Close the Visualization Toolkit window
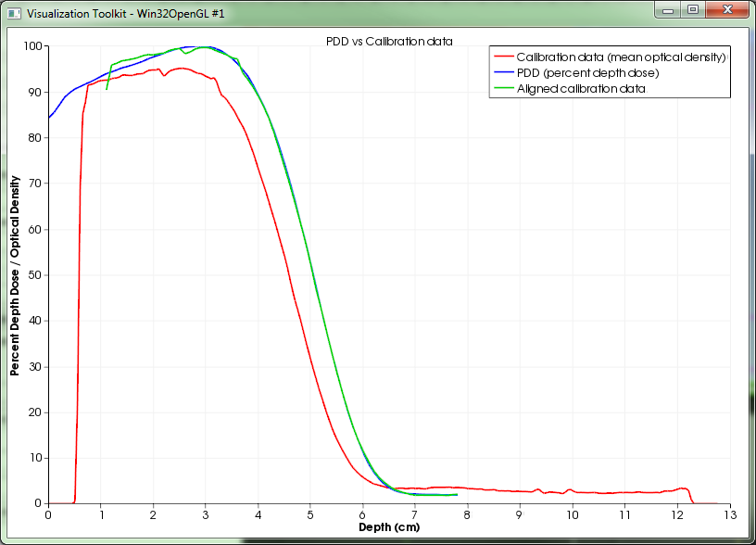The image size is (756, 545). 725,10
